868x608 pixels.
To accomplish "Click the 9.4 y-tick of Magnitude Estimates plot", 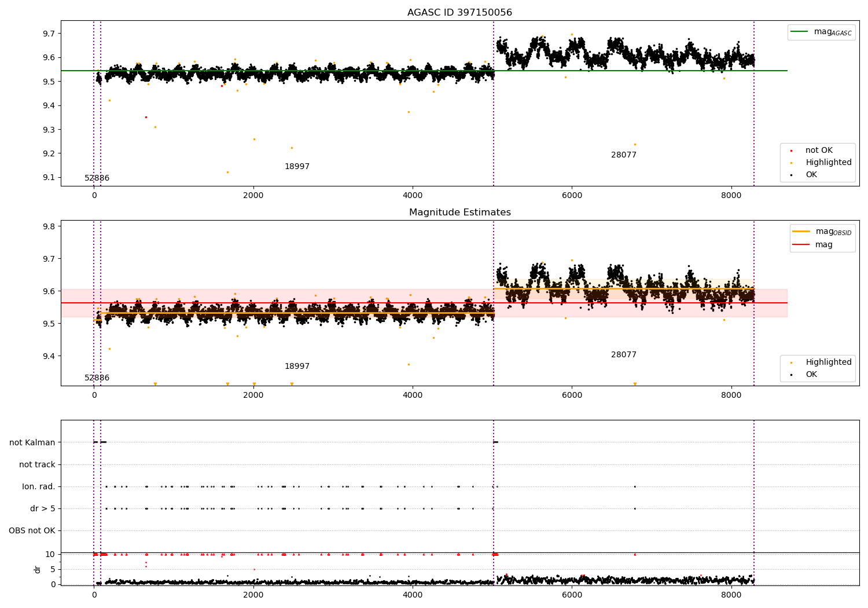I will (x=49, y=356).
